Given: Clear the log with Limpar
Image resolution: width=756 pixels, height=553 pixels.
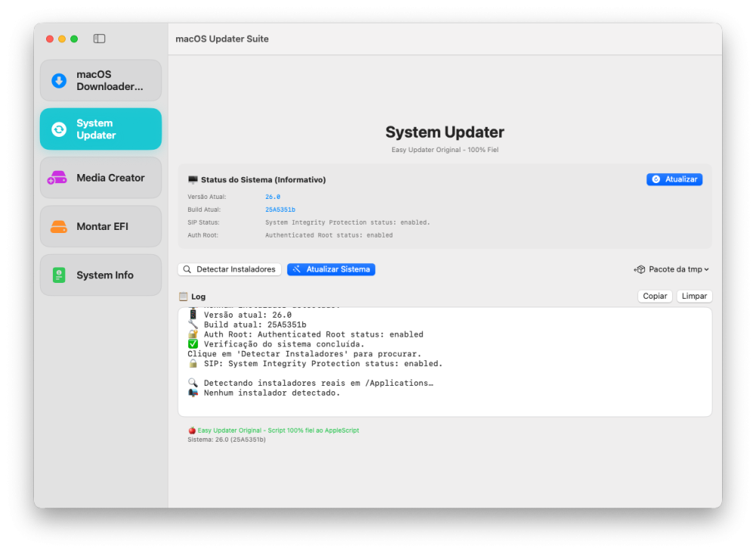Looking at the screenshot, I should (x=694, y=297).
